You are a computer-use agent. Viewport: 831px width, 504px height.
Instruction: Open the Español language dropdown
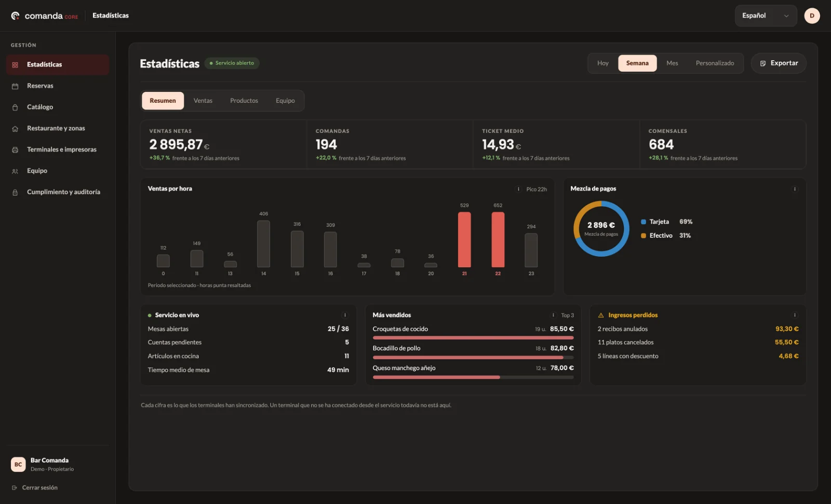[766, 16]
